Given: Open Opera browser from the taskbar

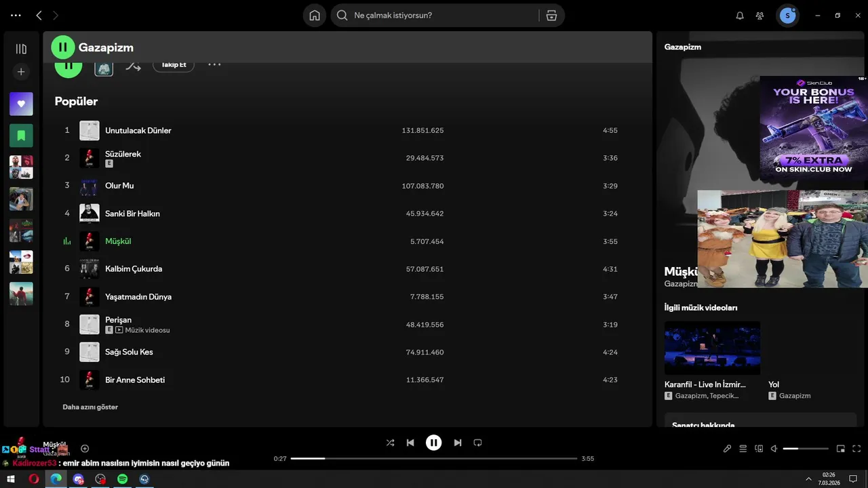Looking at the screenshot, I should click(34, 479).
